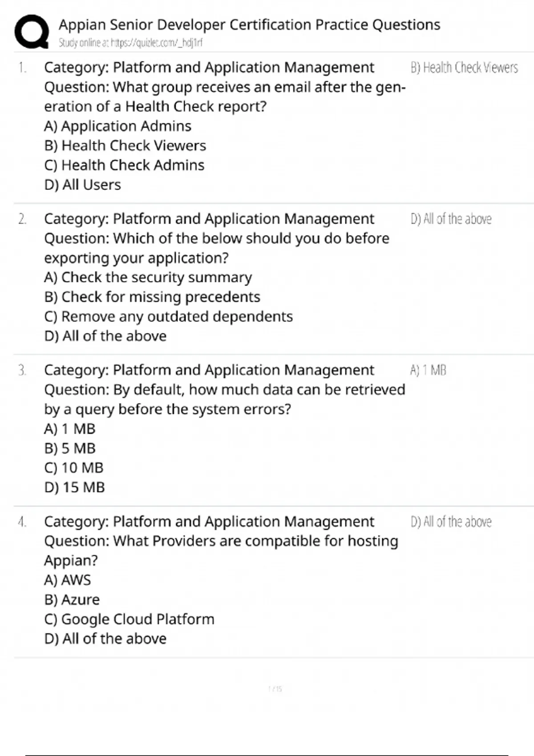Choose option C) 10 MB
This screenshot has width=534, height=756.
tap(74, 468)
